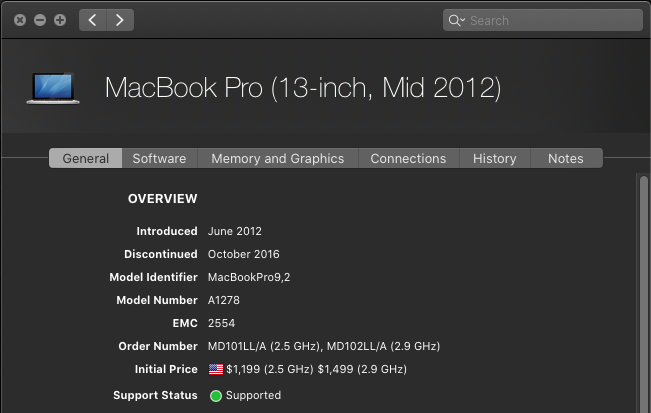The height and width of the screenshot is (413, 651).
Task: Open the Notes tab
Action: coord(565,158)
